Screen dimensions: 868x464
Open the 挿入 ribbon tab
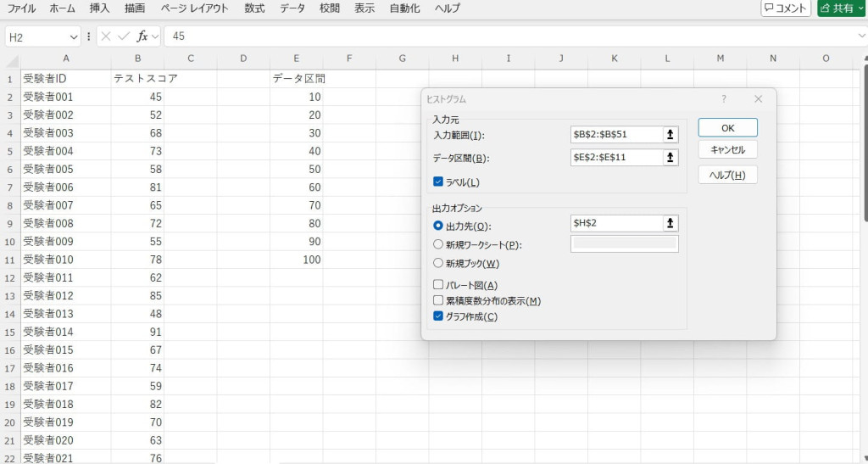pos(99,8)
